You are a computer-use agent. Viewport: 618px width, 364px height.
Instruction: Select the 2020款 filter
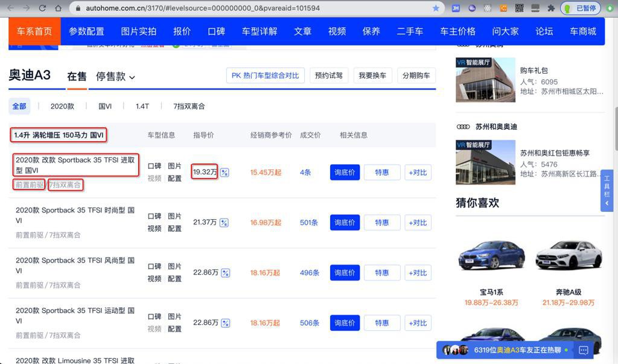62,106
